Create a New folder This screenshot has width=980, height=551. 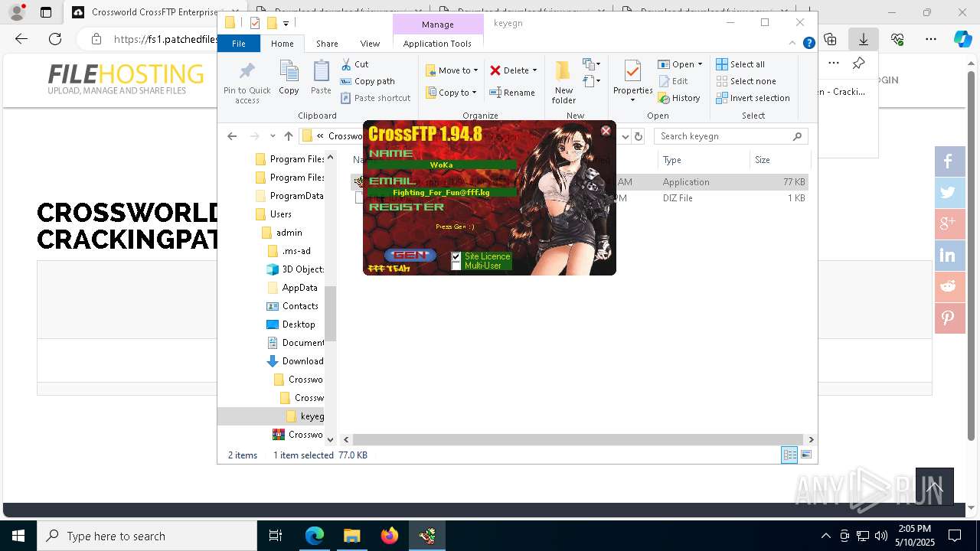tap(563, 82)
